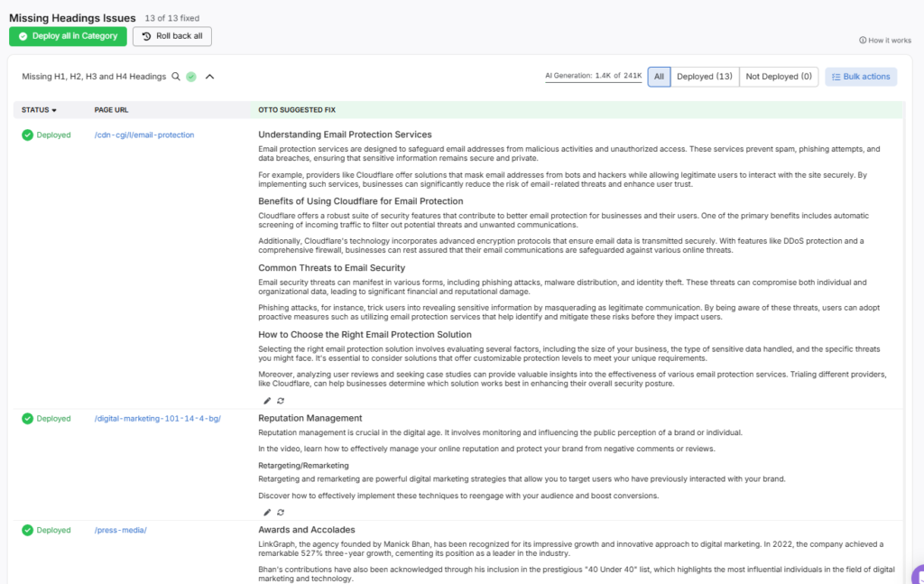Click heading How to Choose the Right Email Protection Solution
This screenshot has width=924, height=584.
pyautogui.click(x=365, y=334)
